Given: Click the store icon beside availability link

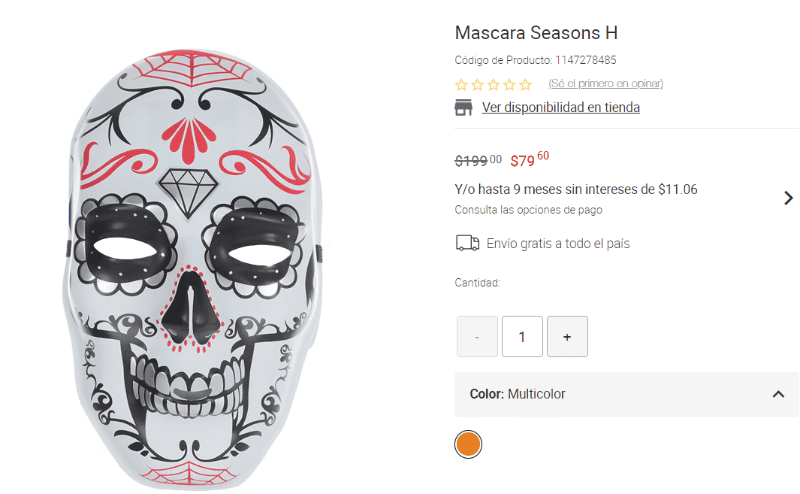Looking at the screenshot, I should (x=464, y=108).
